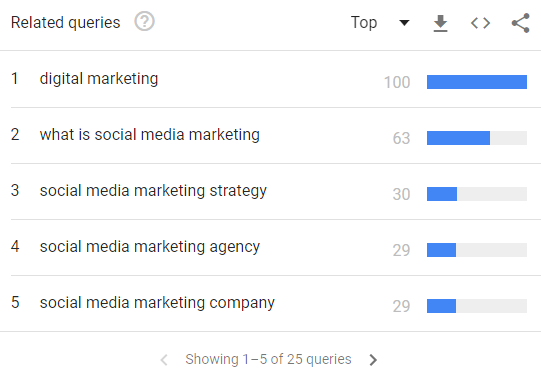Open the Related queries help icon
The image size is (541, 379).
point(144,22)
